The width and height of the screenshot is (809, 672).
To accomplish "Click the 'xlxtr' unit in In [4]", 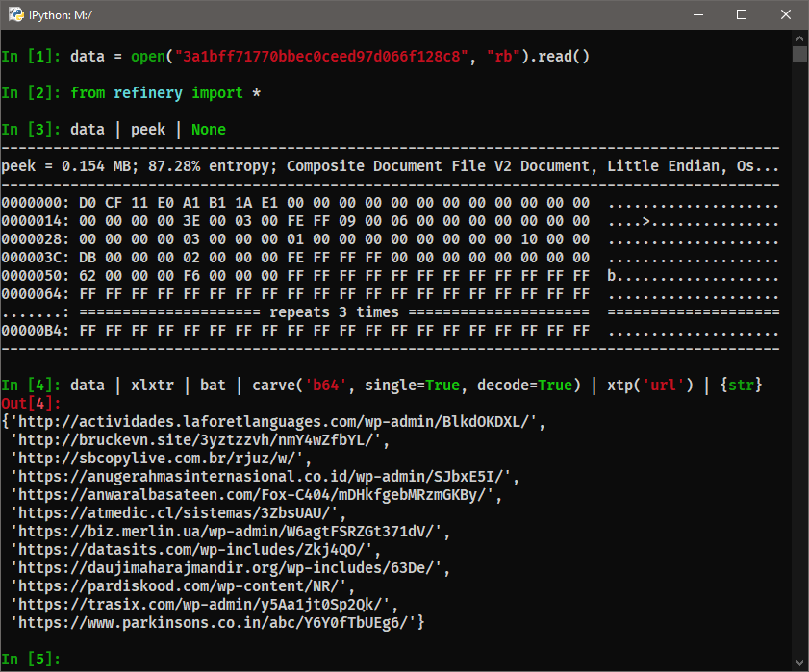I will click(152, 386).
